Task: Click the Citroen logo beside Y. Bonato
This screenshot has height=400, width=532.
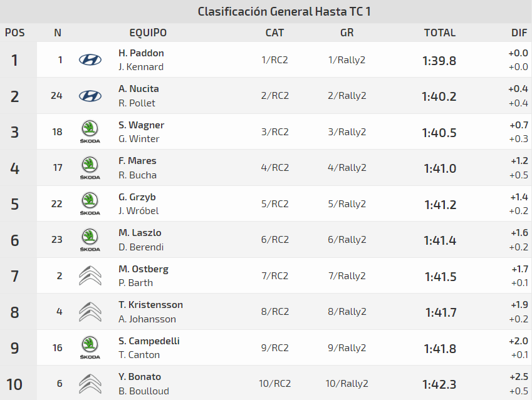Action: coord(90,384)
